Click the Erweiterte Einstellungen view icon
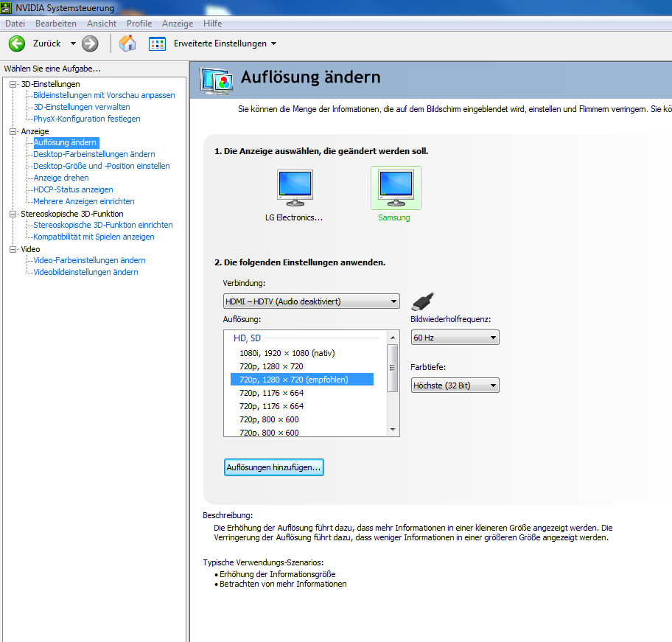 pyautogui.click(x=157, y=43)
